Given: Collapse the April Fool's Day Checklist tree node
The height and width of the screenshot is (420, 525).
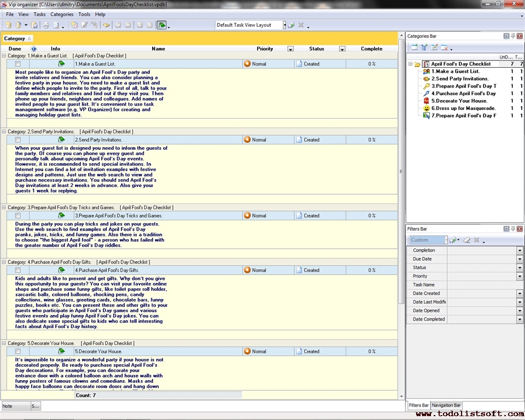Looking at the screenshot, I should pyautogui.click(x=410, y=64).
